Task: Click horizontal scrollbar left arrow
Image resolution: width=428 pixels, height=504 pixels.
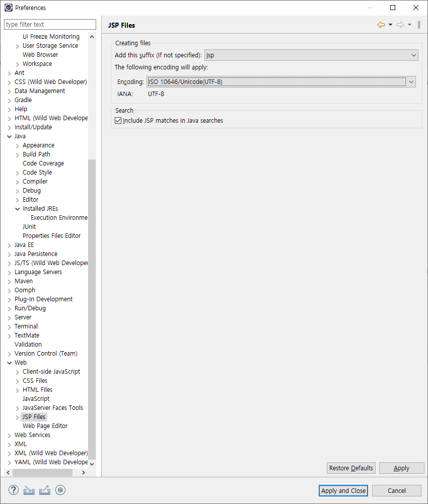Action: [8, 472]
